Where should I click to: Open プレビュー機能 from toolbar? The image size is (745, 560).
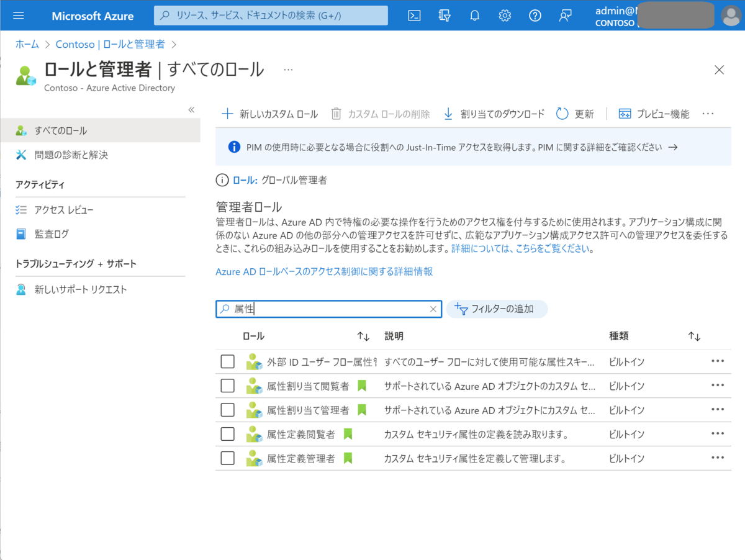click(654, 114)
